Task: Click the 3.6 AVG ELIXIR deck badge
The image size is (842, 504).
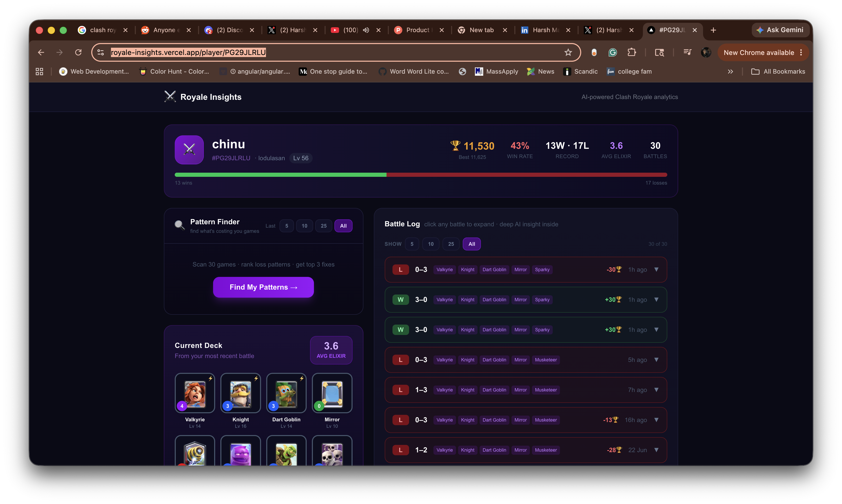Action: 331,350
